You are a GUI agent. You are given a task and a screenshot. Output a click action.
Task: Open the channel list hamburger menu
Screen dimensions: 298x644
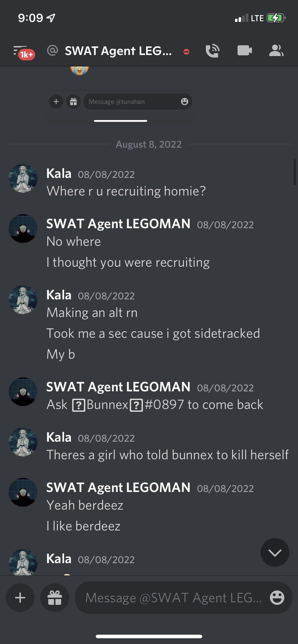pos(20,50)
